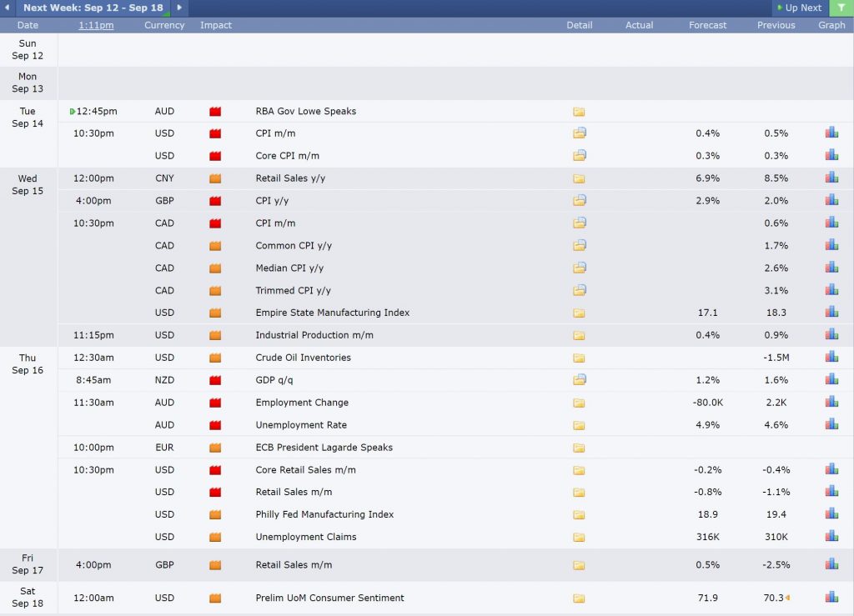Click the Next Week: Sep 12 - Sep 18 title
The height and width of the screenshot is (616, 854).
tap(93, 8)
